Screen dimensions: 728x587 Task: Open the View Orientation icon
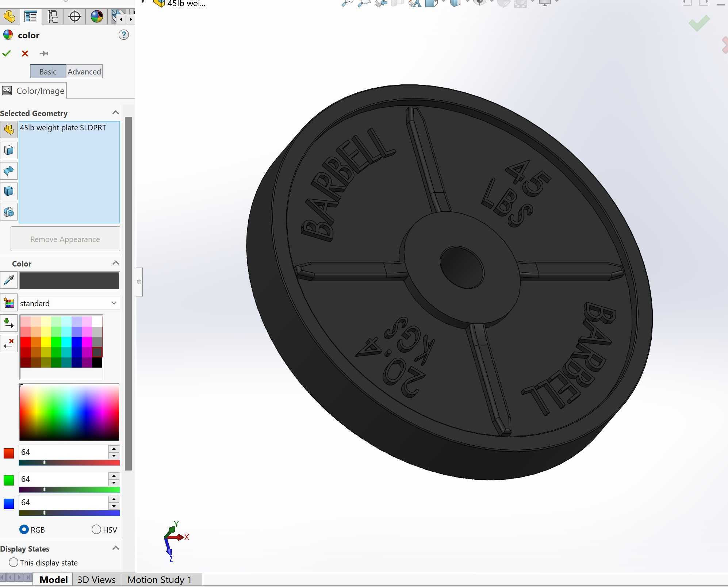click(x=431, y=3)
